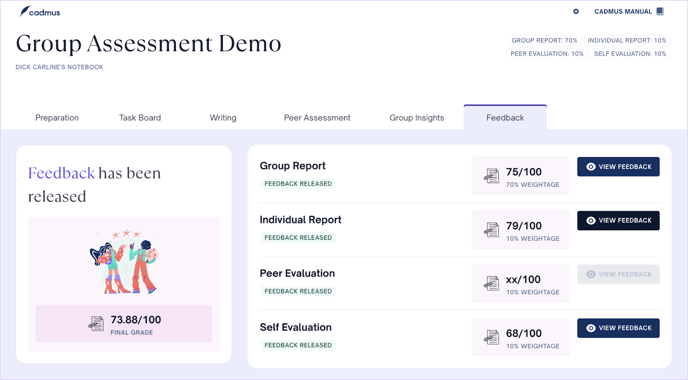View feedback for the Group Report
The height and width of the screenshot is (380, 688).
click(618, 167)
